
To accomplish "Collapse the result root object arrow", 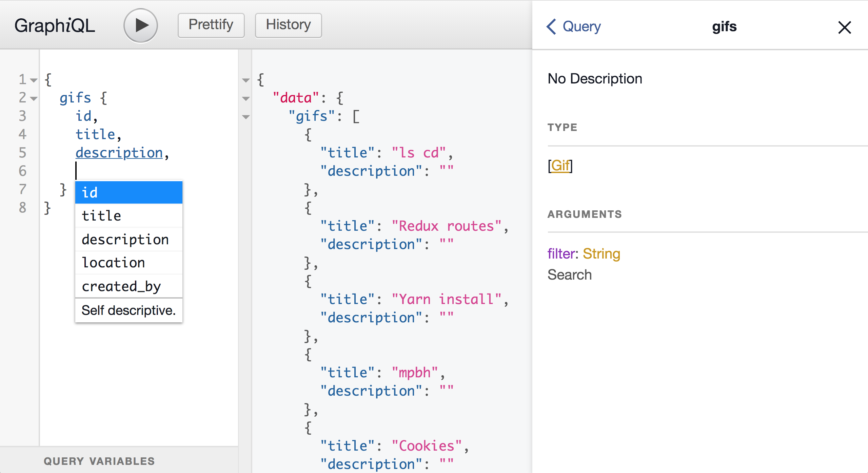I will (246, 80).
